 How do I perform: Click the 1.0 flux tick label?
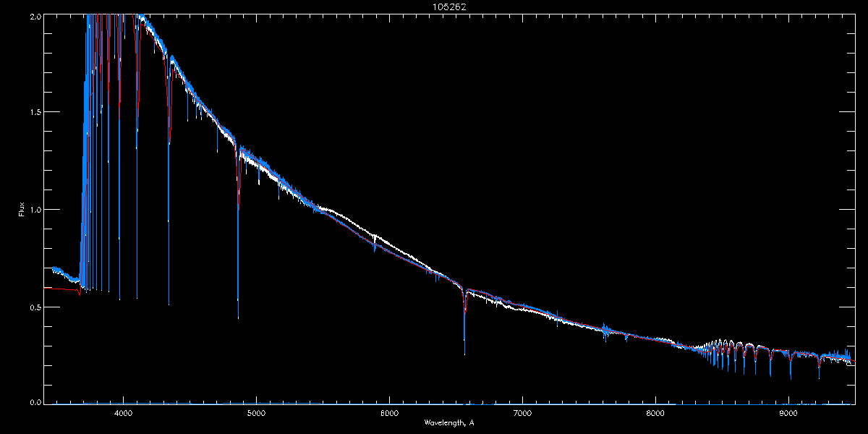(x=35, y=210)
